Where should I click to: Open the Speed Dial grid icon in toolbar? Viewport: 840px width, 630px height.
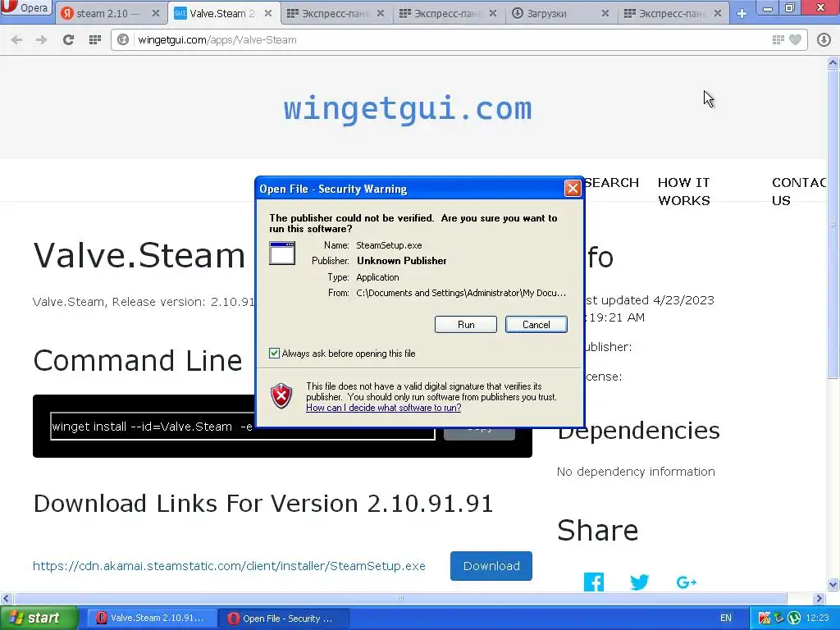(95, 39)
